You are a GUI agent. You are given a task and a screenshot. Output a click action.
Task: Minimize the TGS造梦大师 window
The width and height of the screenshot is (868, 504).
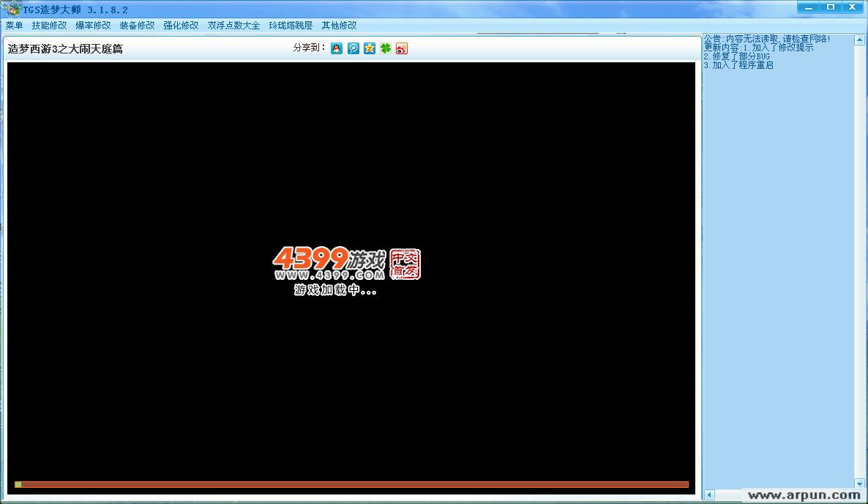(808, 7)
